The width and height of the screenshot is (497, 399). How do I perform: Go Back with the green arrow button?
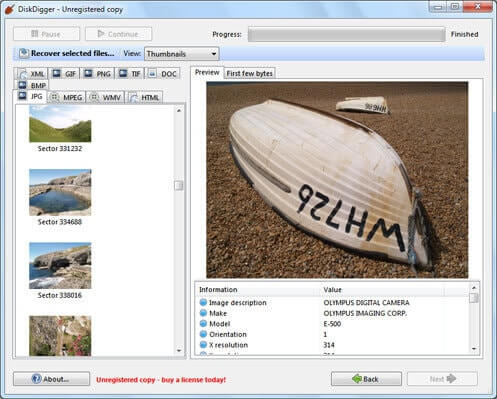[x=366, y=379]
